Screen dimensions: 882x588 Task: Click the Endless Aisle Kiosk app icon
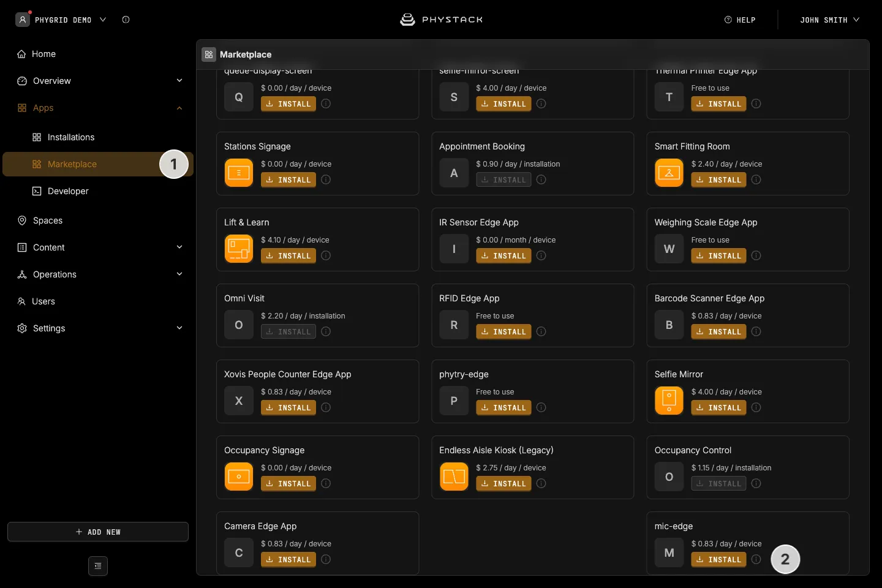click(x=454, y=477)
